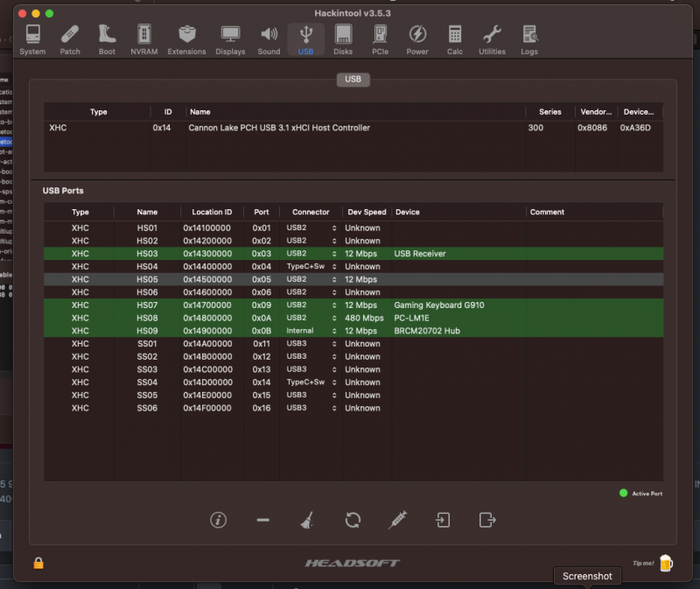700x589 pixels.
Task: Click the info icon in bottom toolbar
Action: tap(219, 520)
